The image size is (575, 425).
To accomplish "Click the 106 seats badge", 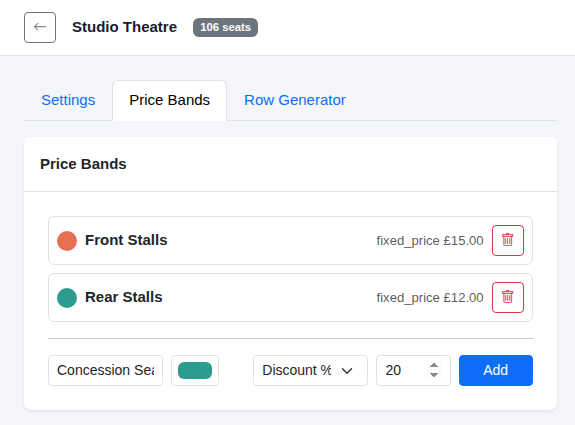I will (225, 28).
